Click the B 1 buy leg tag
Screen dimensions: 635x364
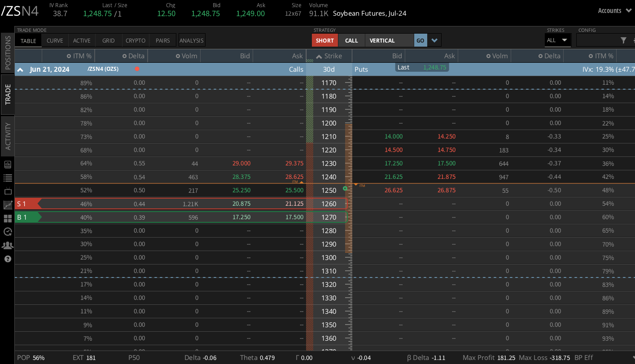click(x=28, y=217)
